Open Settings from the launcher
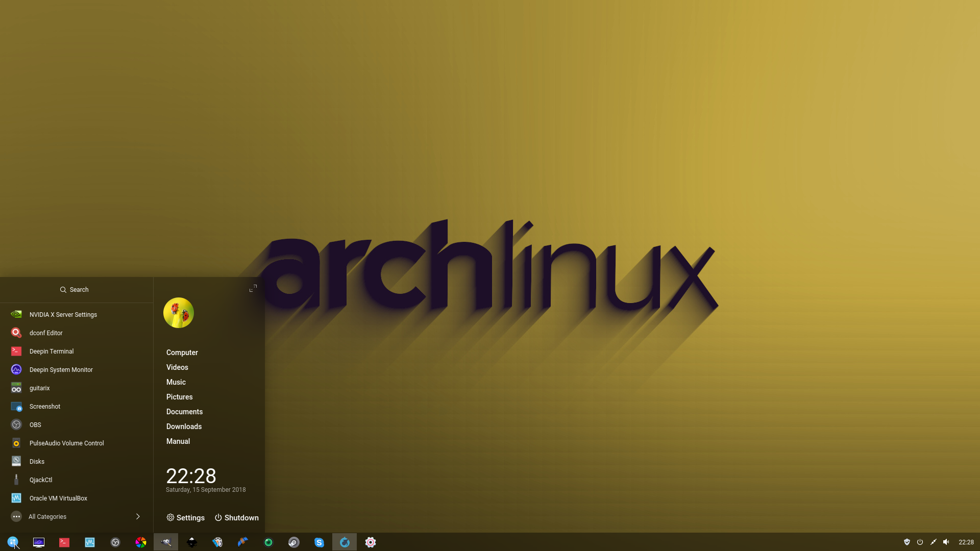Screen dimensions: 980x551 pos(186,517)
